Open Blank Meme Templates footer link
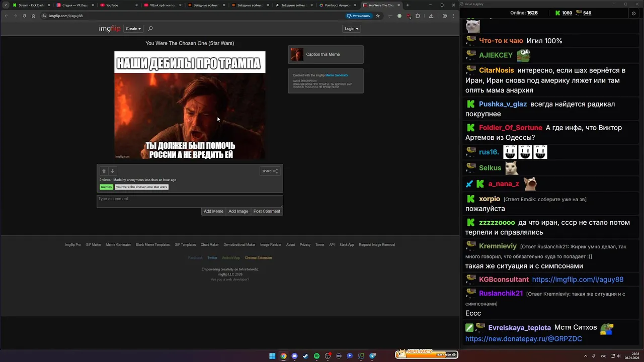This screenshot has width=644, height=362. point(152,245)
